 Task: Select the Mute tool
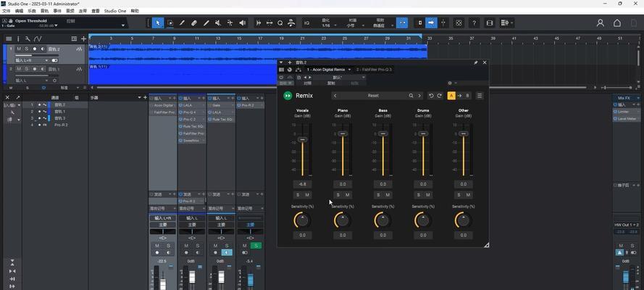point(218,23)
